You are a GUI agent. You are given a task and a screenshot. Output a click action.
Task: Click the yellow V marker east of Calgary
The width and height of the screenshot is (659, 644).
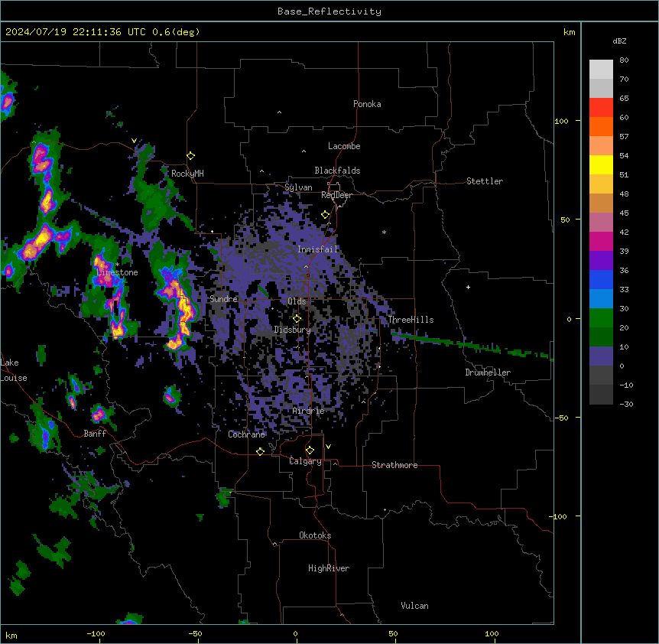328,447
